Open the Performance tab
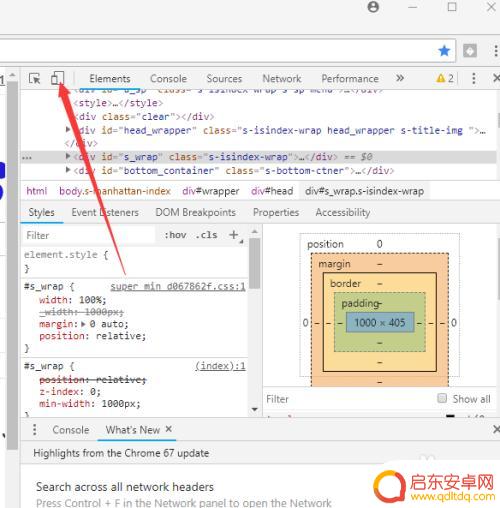500x508 pixels. pyautogui.click(x=350, y=79)
